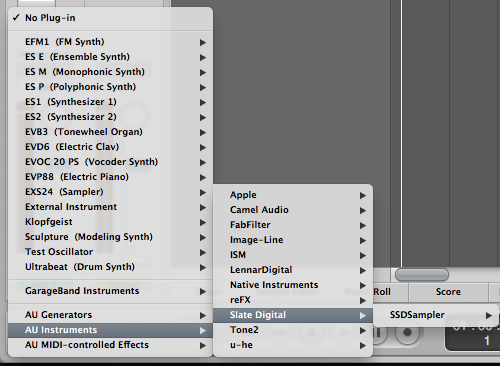Expand arrow beside Native Instruments
The height and width of the screenshot is (366, 500).
(363, 286)
